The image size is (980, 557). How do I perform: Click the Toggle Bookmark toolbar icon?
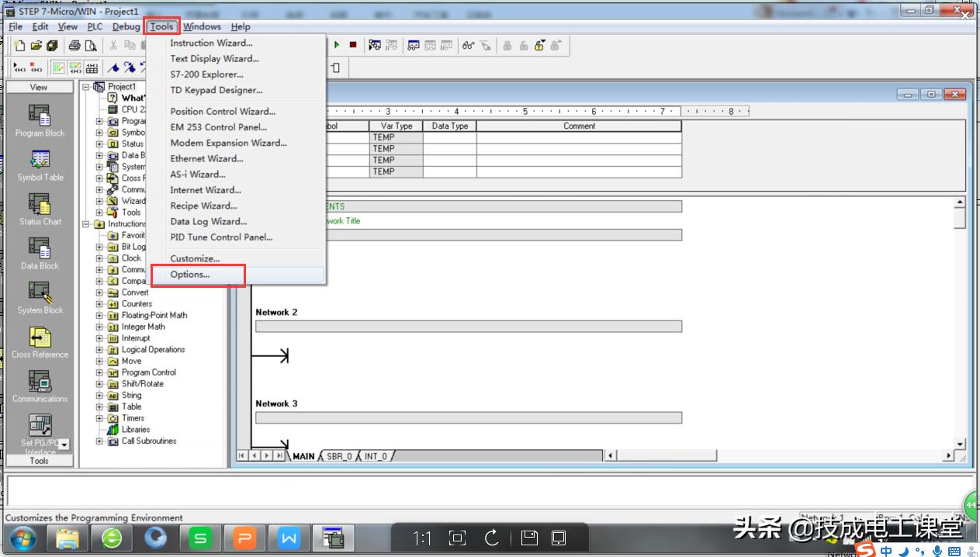pos(114,67)
